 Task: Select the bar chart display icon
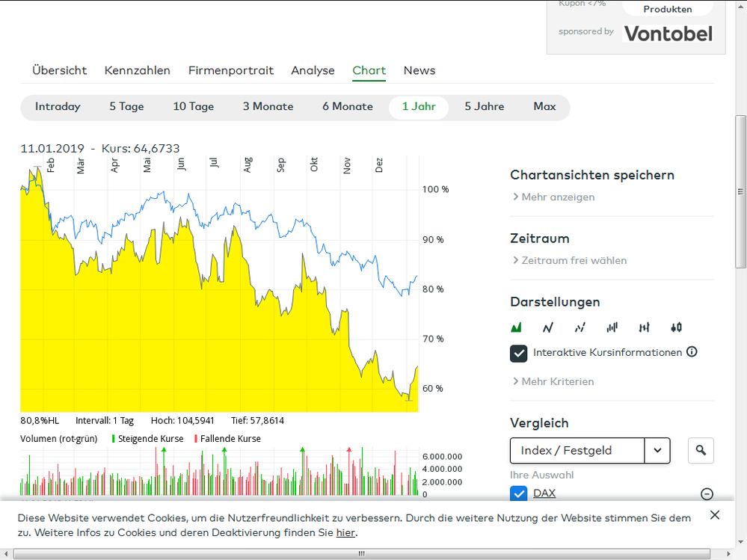point(612,327)
